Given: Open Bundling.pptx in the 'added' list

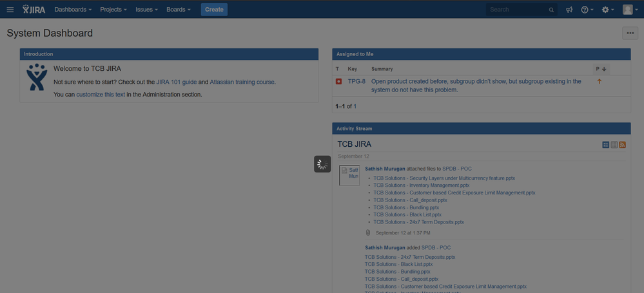Looking at the screenshot, I should coord(398,272).
